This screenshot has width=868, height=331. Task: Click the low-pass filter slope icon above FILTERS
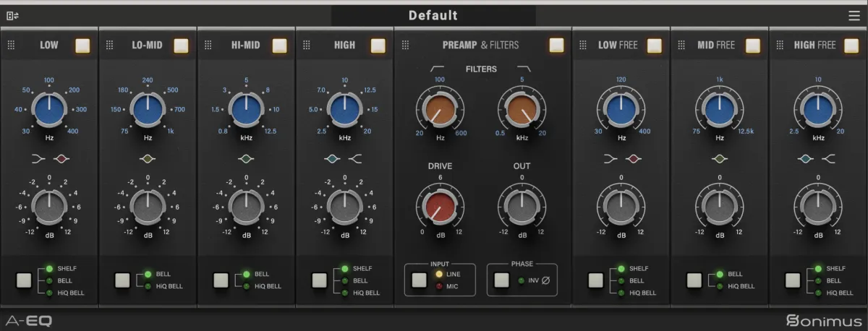pyautogui.click(x=524, y=67)
